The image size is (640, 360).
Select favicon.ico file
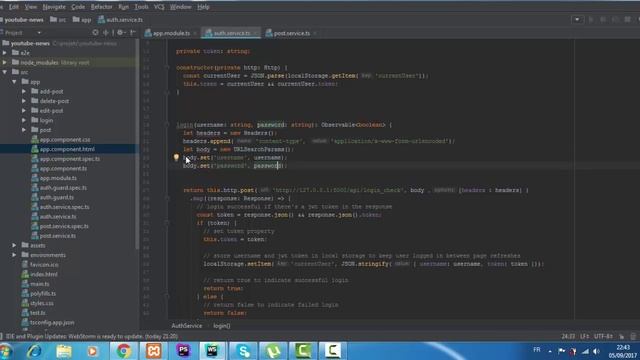(x=44, y=264)
